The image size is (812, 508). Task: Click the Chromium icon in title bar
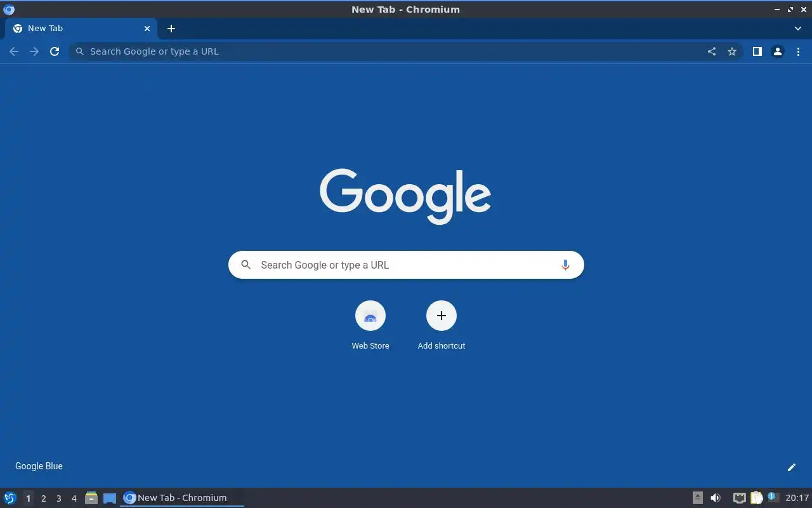9,10
